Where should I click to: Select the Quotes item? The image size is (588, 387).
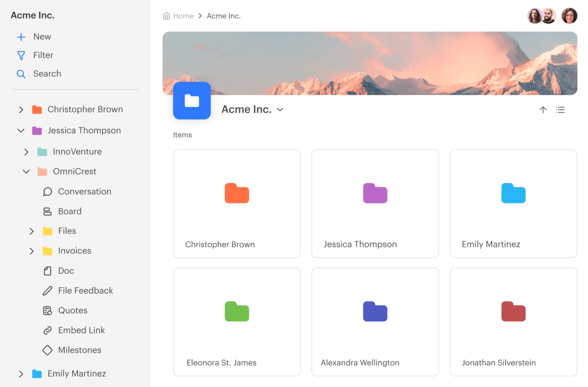pyautogui.click(x=72, y=310)
